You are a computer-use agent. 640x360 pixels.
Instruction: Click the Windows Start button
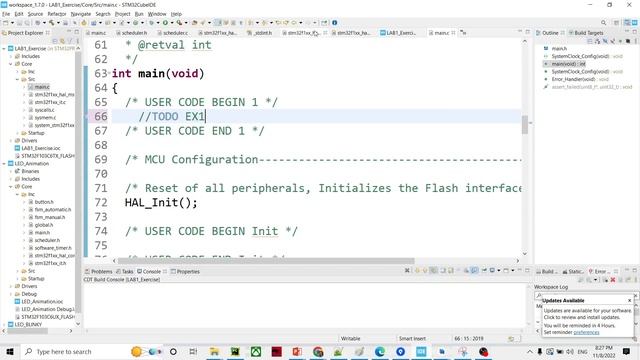(x=10, y=351)
